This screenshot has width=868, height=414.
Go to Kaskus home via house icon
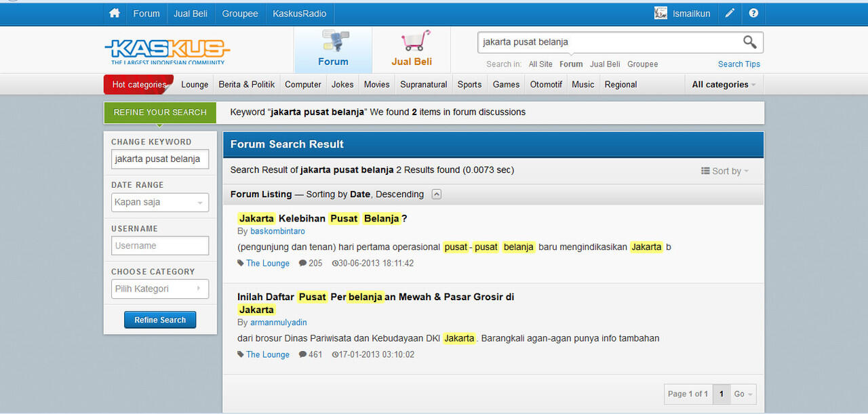point(115,14)
